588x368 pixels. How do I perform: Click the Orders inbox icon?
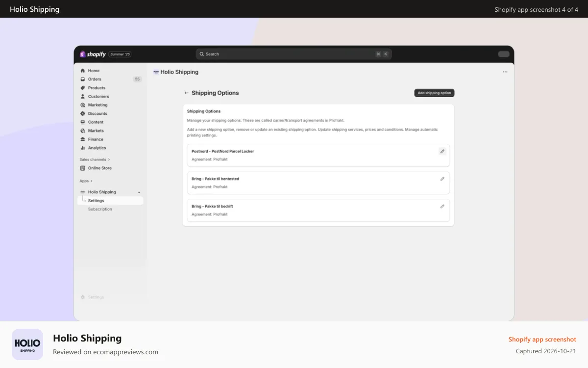point(83,79)
